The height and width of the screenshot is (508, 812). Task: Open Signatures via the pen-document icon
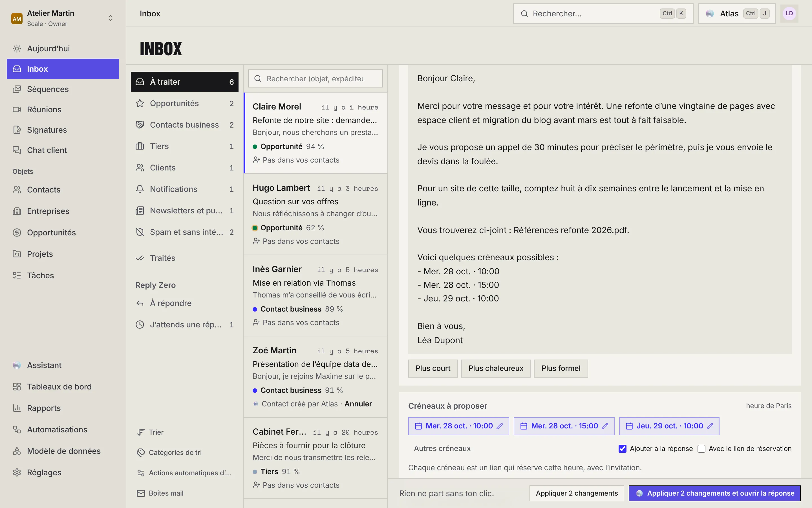pos(17,130)
